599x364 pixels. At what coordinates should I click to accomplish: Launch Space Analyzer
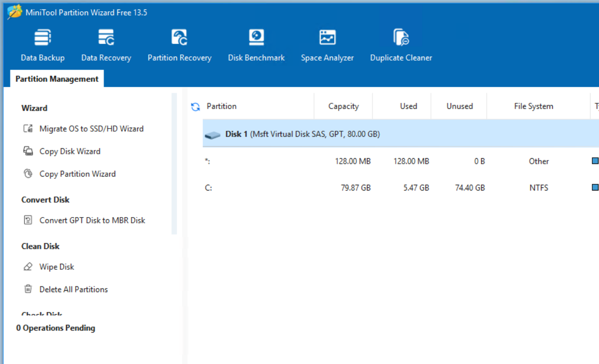pos(327,45)
